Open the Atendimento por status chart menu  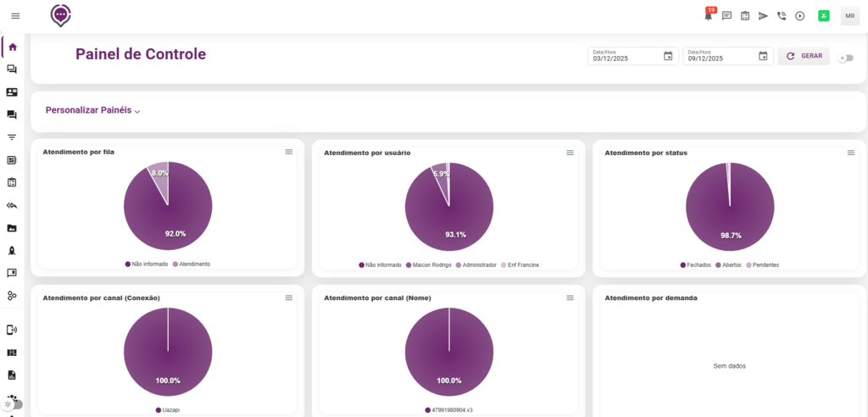851,153
